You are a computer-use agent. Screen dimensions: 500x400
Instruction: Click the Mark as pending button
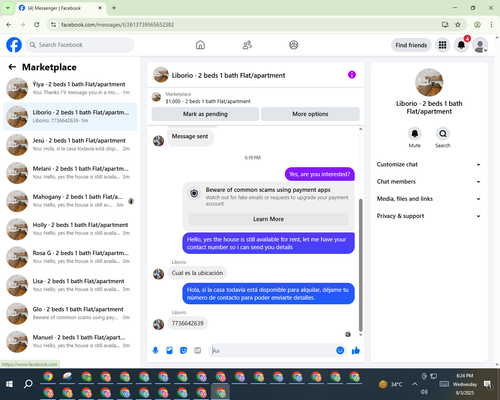pyautogui.click(x=205, y=114)
